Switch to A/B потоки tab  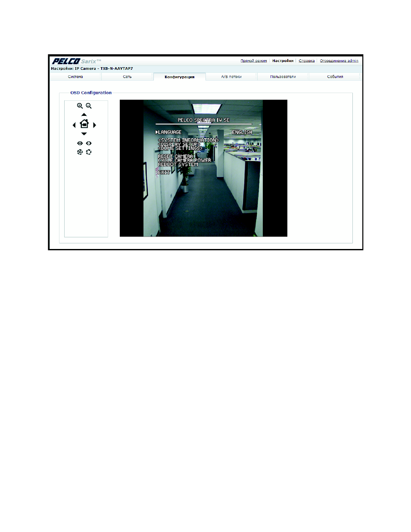pyautogui.click(x=231, y=77)
